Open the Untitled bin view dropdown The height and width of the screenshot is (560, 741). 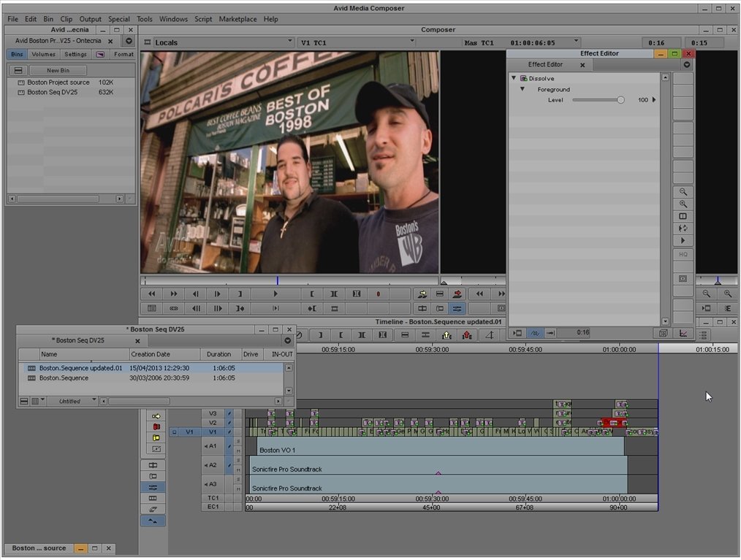click(94, 400)
